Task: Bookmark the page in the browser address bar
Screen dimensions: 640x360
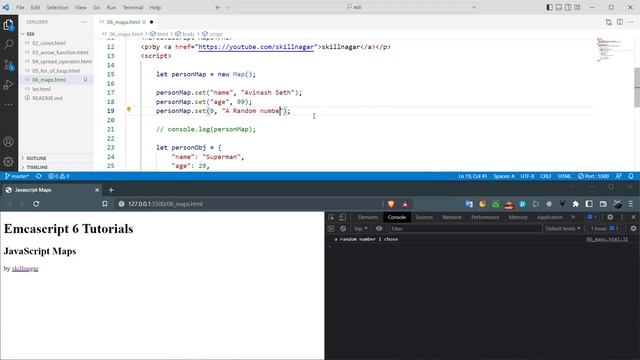Action: (x=105, y=204)
